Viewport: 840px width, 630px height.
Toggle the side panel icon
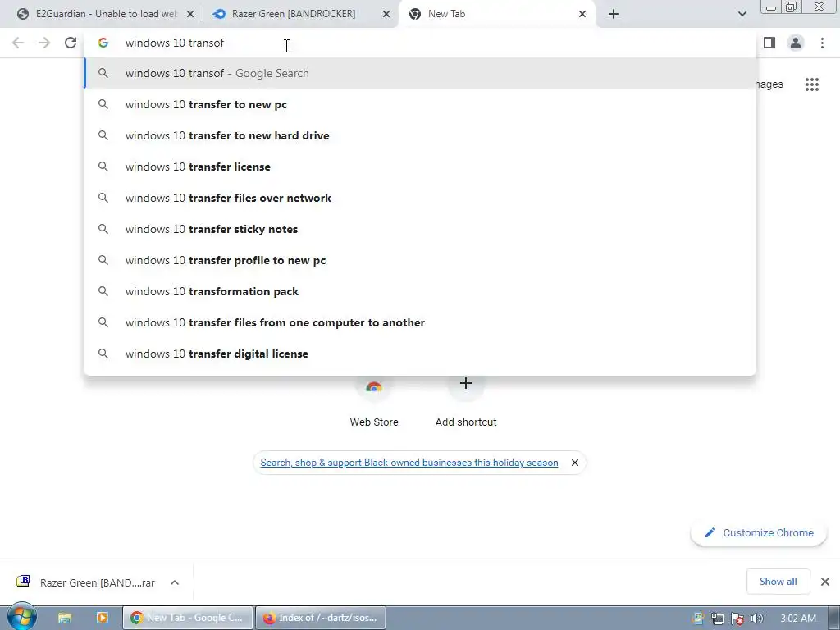click(x=769, y=43)
